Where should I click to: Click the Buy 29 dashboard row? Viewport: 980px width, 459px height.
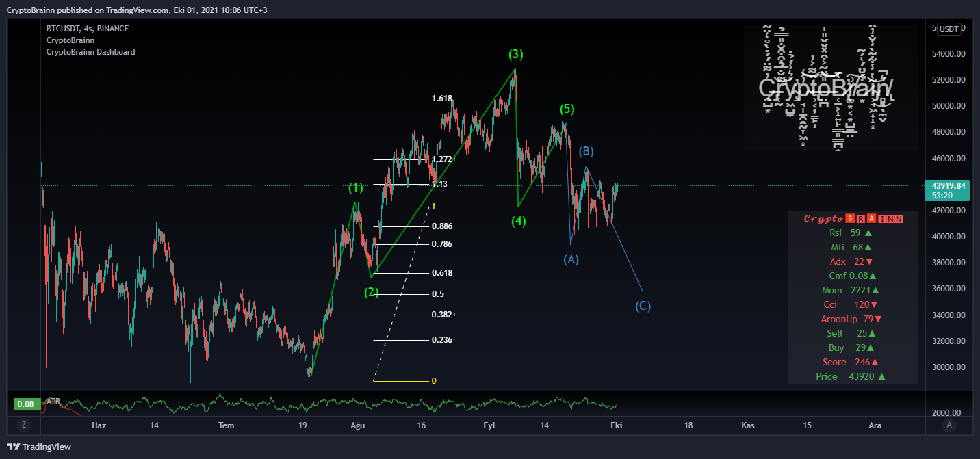pyautogui.click(x=853, y=347)
